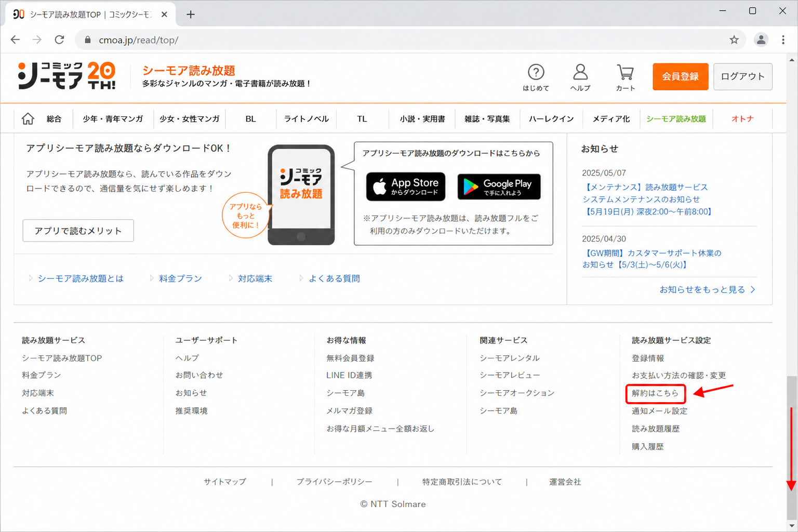The height and width of the screenshot is (532, 798).
Task: Open 特定商取引法について footer link
Action: pyautogui.click(x=462, y=482)
